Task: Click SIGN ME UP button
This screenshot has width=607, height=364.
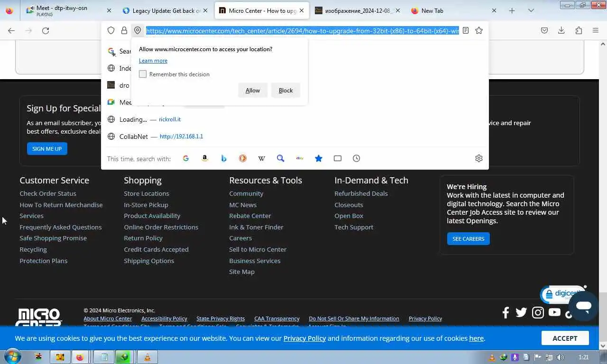Action: pos(47,148)
